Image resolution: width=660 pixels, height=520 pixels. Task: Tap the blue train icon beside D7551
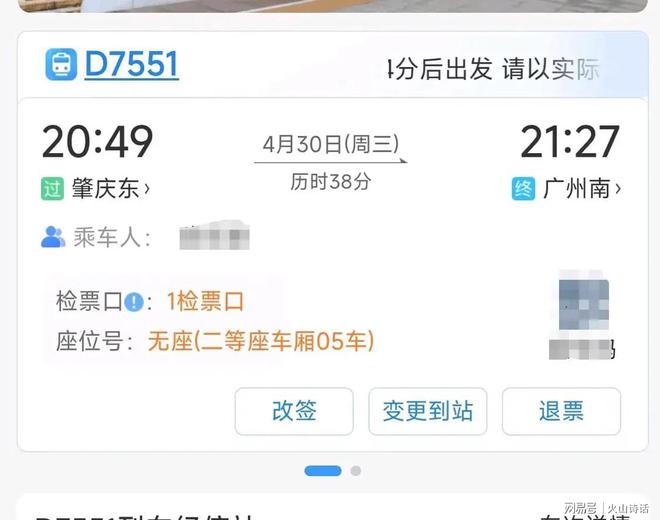coord(61,64)
